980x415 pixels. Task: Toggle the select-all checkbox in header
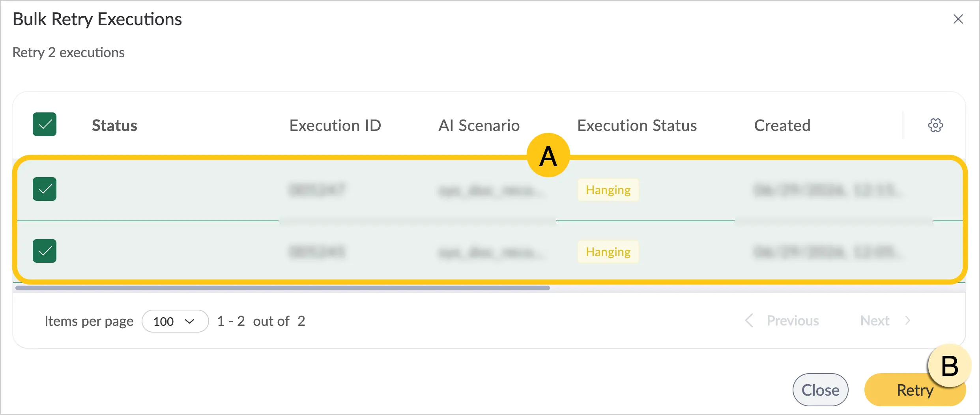tap(45, 124)
